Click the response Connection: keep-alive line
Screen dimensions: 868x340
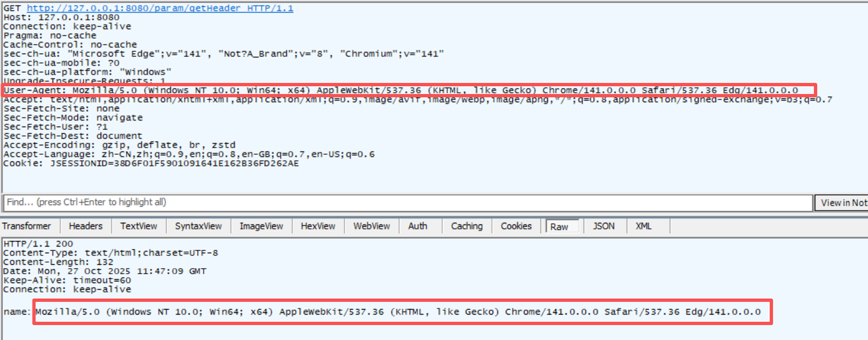[x=67, y=289]
